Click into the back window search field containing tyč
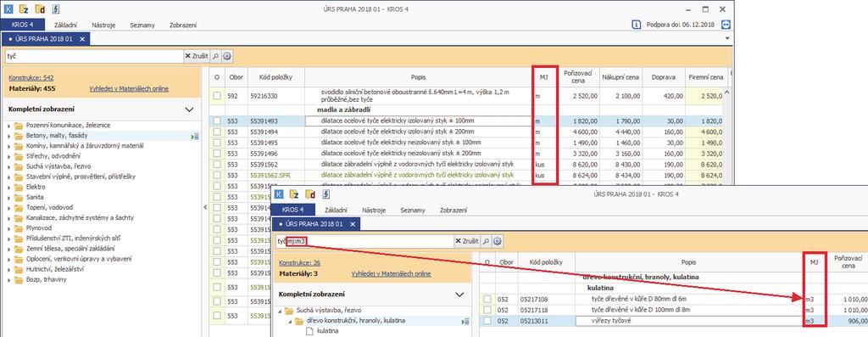This screenshot has height=337, width=868. pyautogui.click(x=94, y=56)
